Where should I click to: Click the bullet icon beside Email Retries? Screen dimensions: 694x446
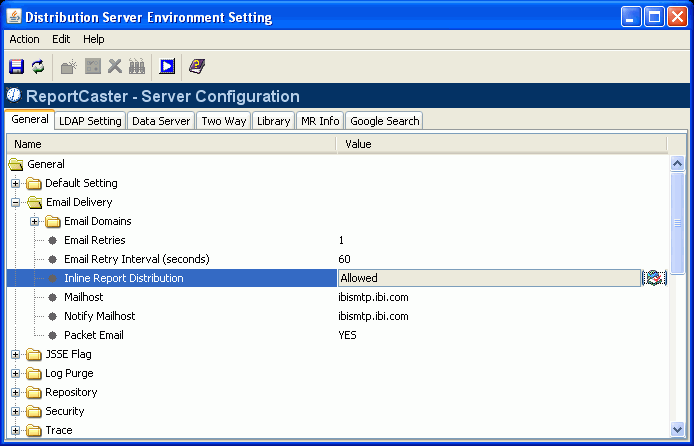[x=53, y=240]
